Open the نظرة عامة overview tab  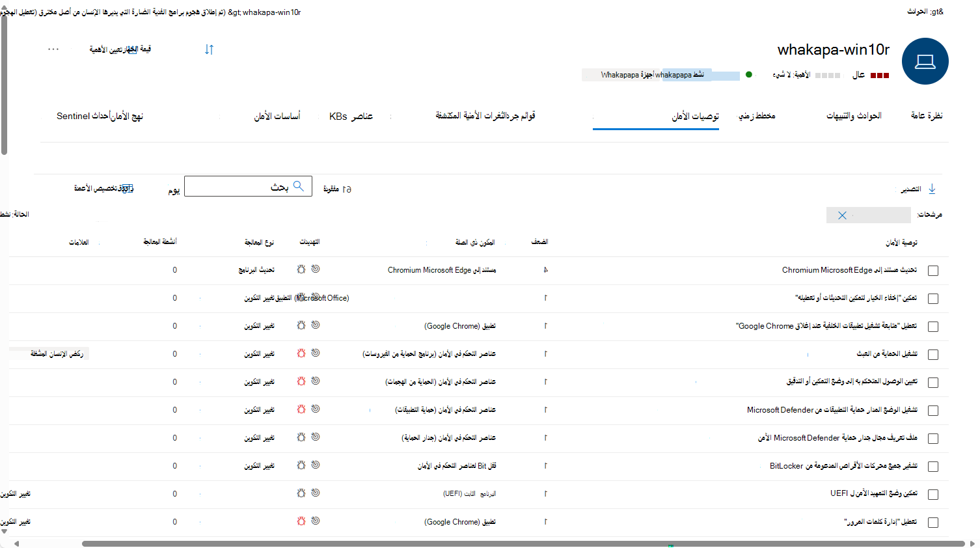[927, 116]
